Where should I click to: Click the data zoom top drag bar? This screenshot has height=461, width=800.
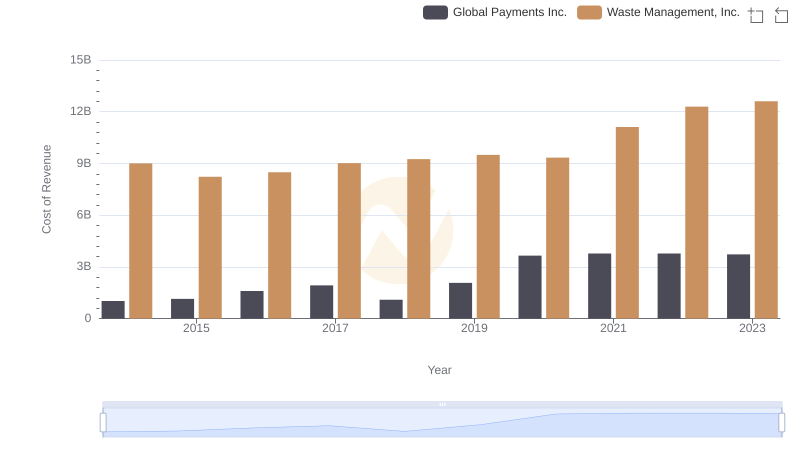(442, 404)
